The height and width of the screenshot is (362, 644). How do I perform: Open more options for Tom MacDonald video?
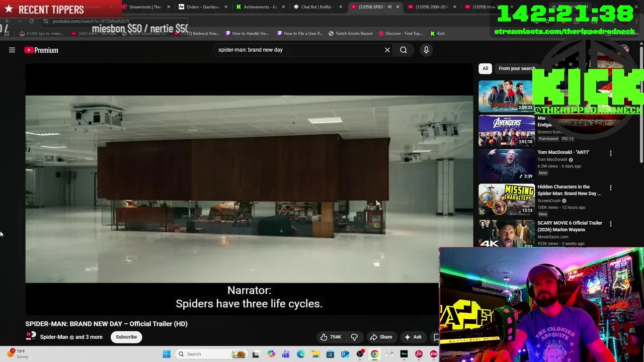(x=611, y=153)
